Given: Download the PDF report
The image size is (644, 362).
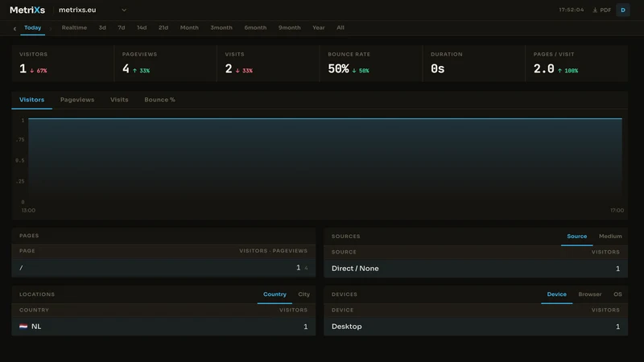Looking at the screenshot, I should pos(601,10).
